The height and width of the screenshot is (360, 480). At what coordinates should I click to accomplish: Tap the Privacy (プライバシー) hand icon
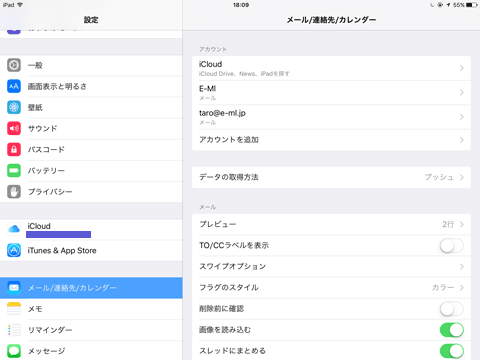coord(14,192)
